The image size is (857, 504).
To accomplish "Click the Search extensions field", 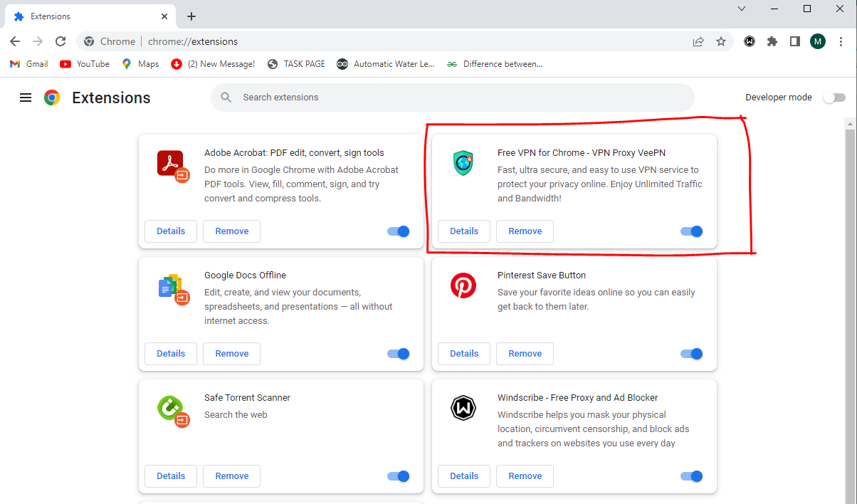I will pyautogui.click(x=453, y=98).
